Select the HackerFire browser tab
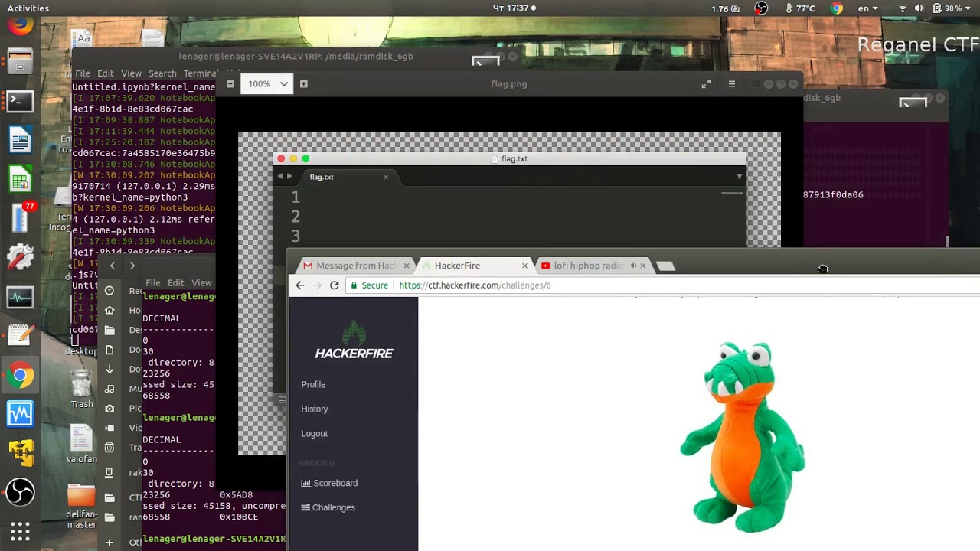980x551 pixels. coord(475,266)
